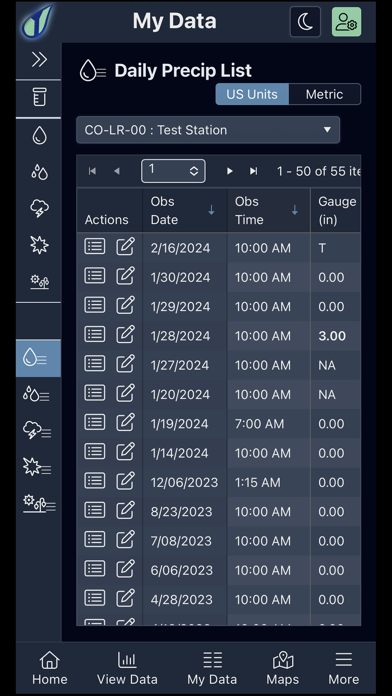This screenshot has height=696, width=392.
Task: Edit the 1/29/2024 observation
Action: [125, 305]
